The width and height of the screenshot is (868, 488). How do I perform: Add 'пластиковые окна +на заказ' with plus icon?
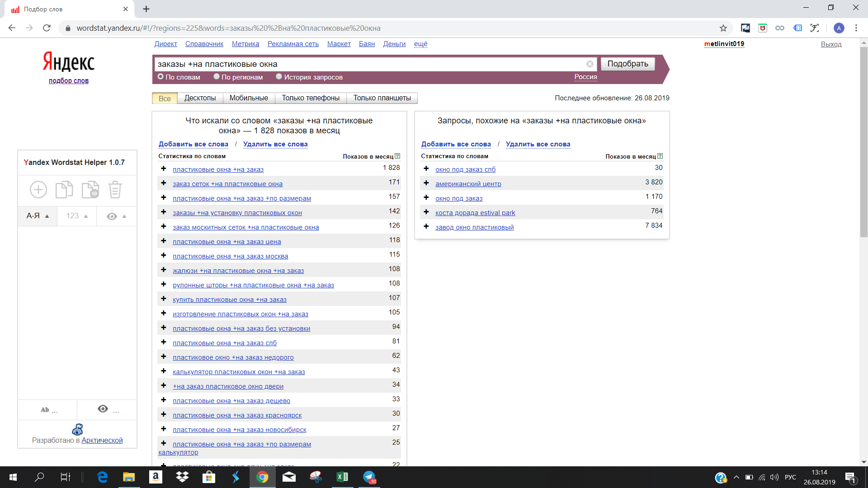click(x=164, y=169)
